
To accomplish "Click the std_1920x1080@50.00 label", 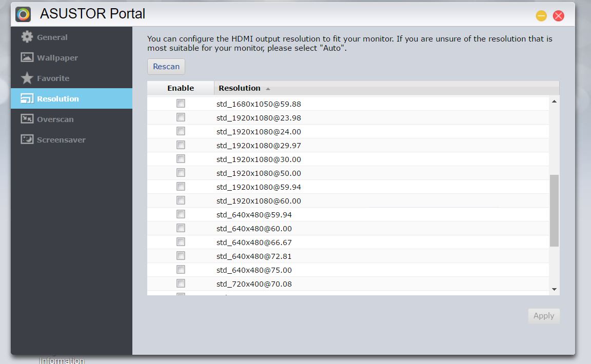I will point(259,173).
